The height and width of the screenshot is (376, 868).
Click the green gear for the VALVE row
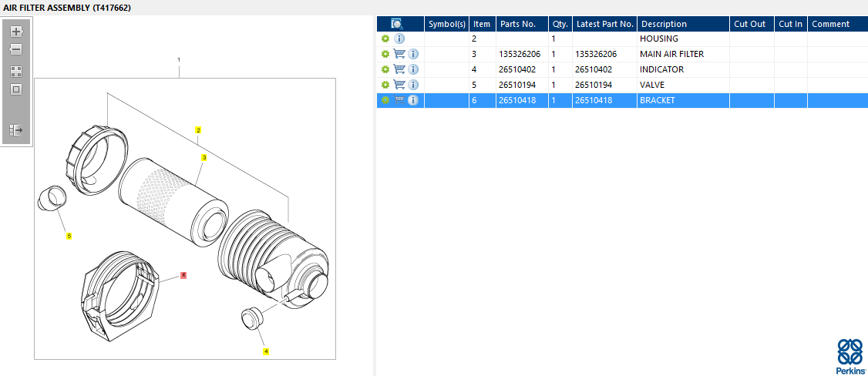tap(385, 85)
